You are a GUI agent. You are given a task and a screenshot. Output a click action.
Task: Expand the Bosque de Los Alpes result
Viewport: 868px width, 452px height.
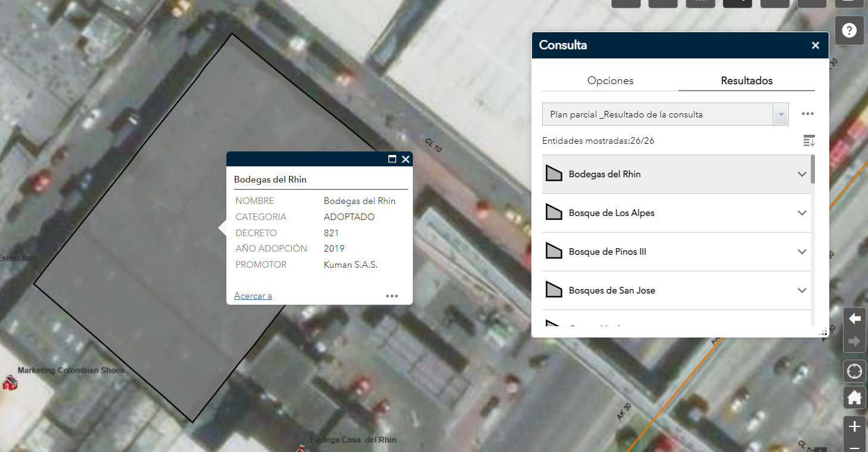click(802, 213)
